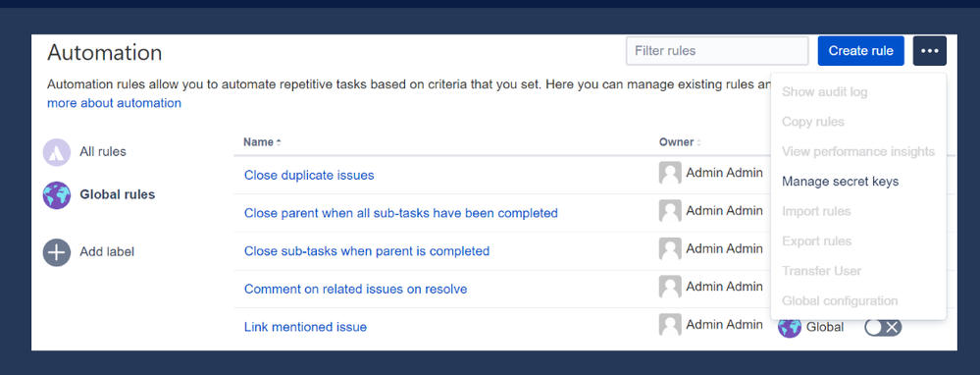Toggle the Link mentioned issue rule switch
980x375 pixels.
point(883,327)
